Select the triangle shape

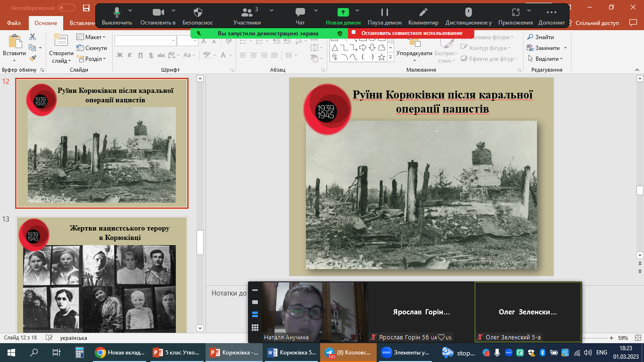click(335, 48)
